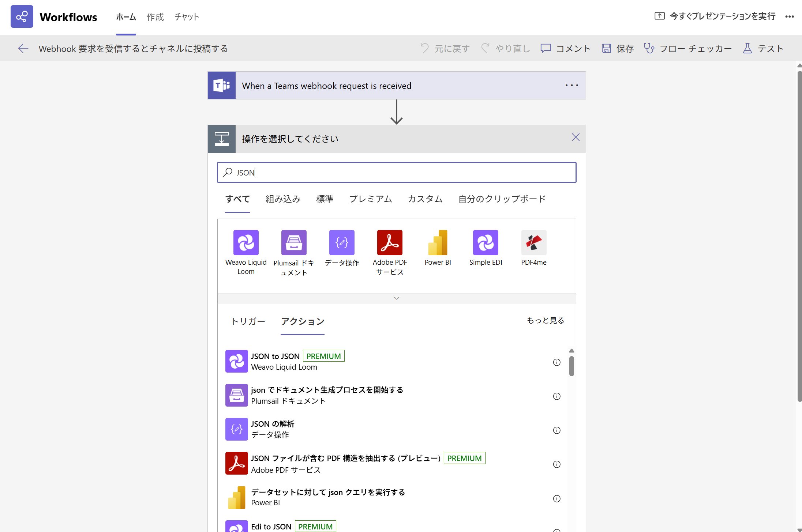Click 今すぐプレゼンテーションを実行
This screenshot has height=532, width=802.
715,16
